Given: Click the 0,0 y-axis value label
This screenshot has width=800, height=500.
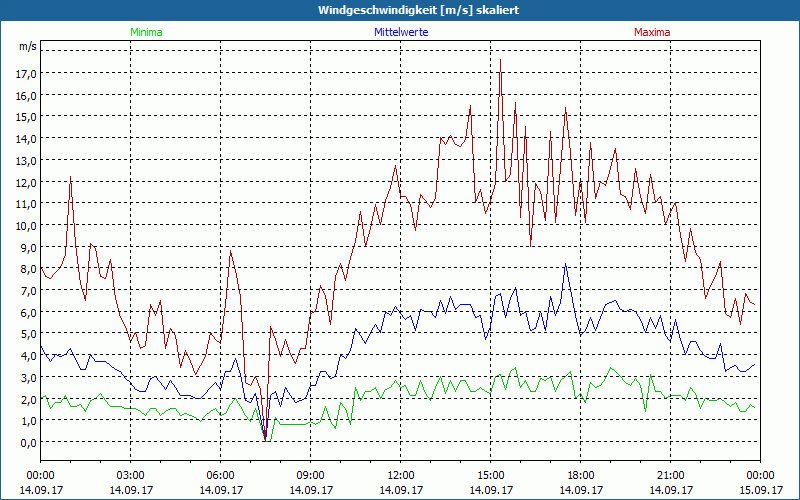Looking at the screenshot, I should click(x=27, y=442).
